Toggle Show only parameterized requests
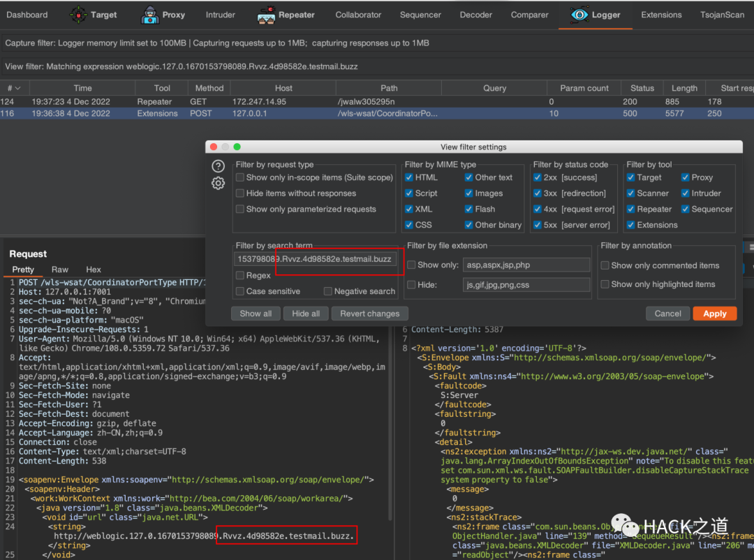Image resolution: width=754 pixels, height=560 pixels. [240, 209]
